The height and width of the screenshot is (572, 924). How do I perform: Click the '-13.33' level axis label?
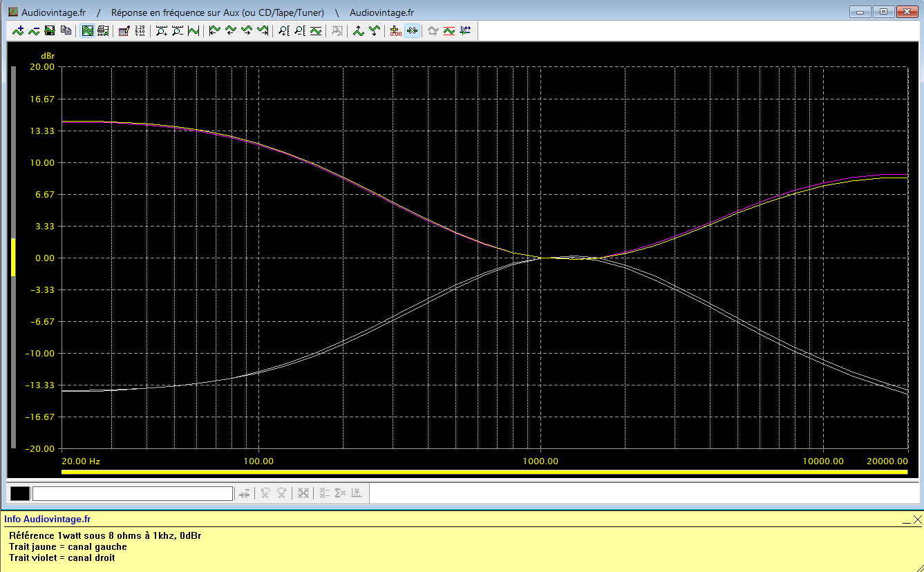[x=40, y=385]
